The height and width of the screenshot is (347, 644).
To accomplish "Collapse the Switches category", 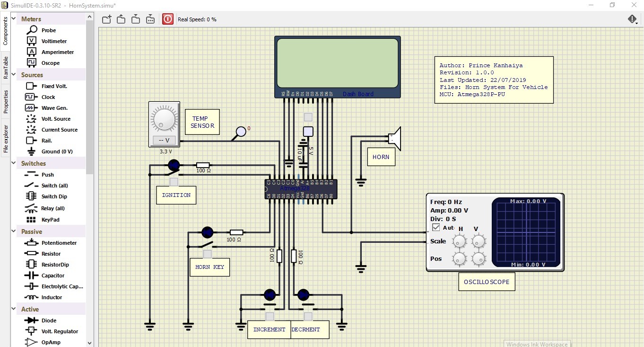I will [x=13, y=163].
